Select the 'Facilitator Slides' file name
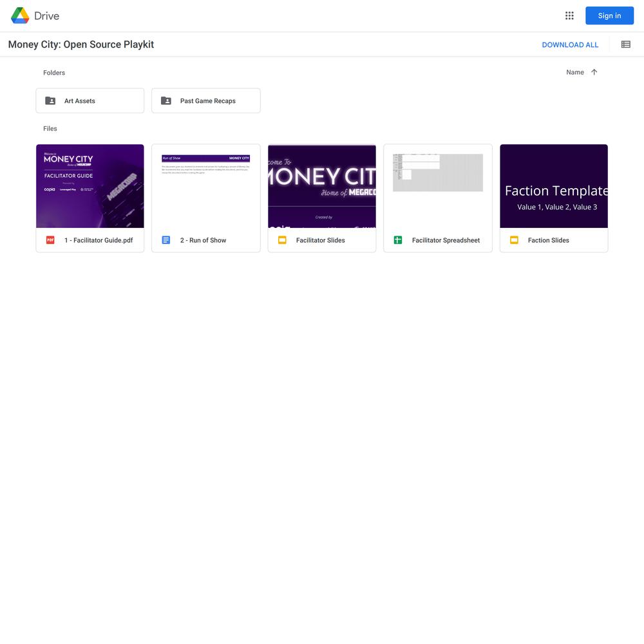 (320, 240)
